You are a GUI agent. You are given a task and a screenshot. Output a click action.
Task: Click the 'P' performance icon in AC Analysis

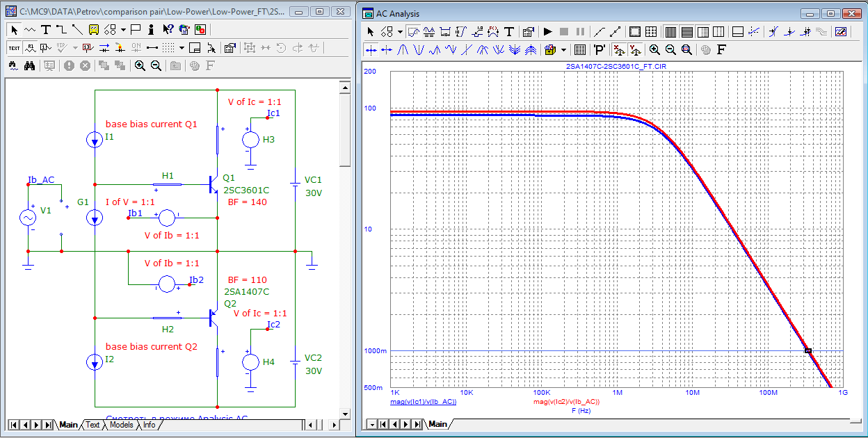coord(600,50)
